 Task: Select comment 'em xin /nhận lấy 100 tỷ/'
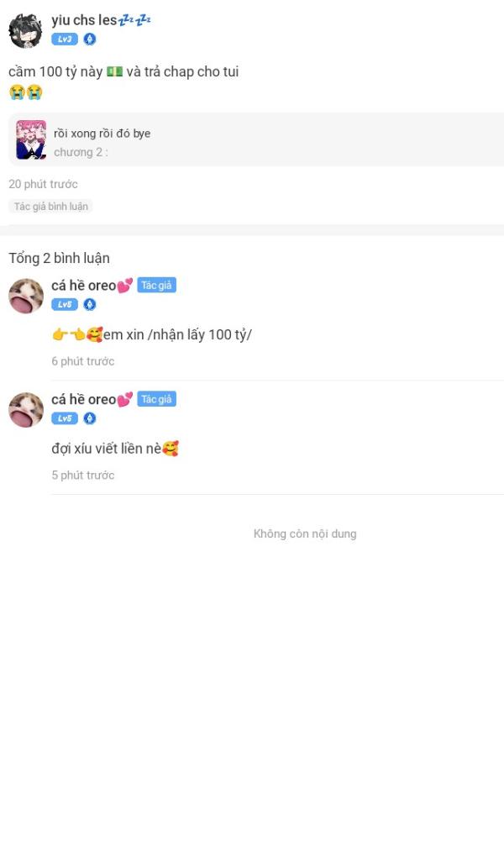152,334
